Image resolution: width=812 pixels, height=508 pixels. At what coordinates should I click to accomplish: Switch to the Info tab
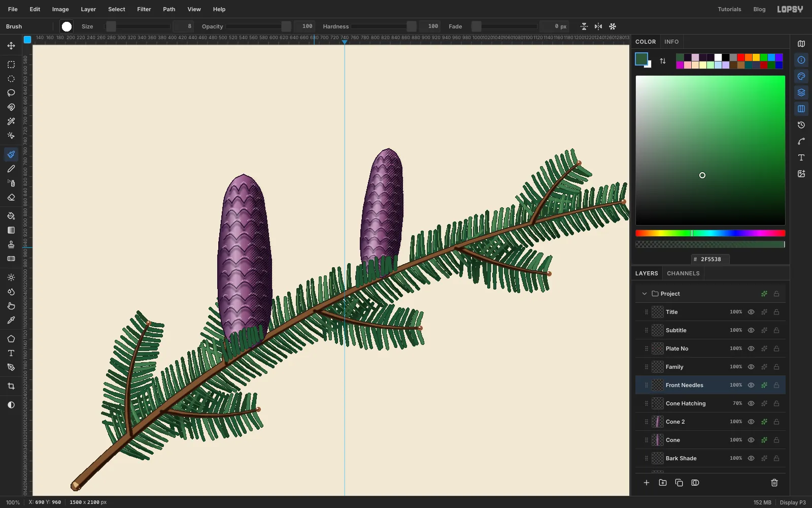pos(671,42)
